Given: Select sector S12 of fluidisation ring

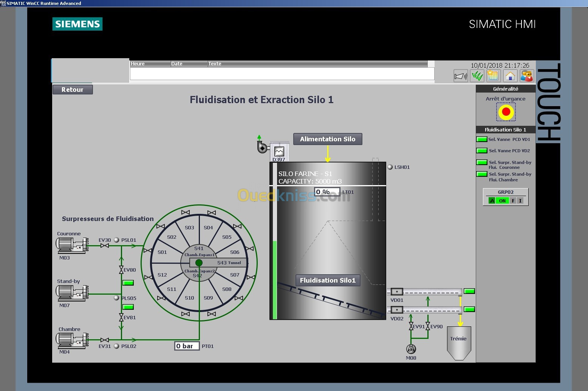Looking at the screenshot, I should point(162,275).
